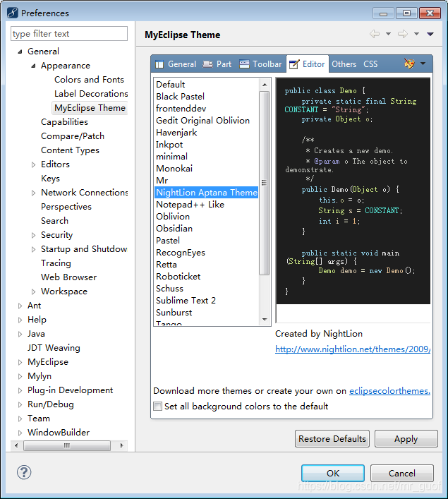
Task: Expand the Team tree node
Action: point(20,419)
